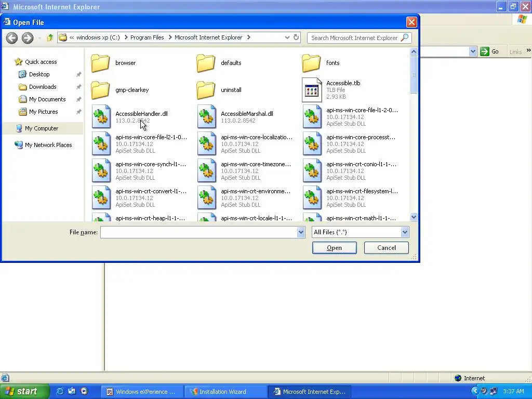Select api-ms-win-core-file-l1-2-0 DLL icon

click(312, 117)
